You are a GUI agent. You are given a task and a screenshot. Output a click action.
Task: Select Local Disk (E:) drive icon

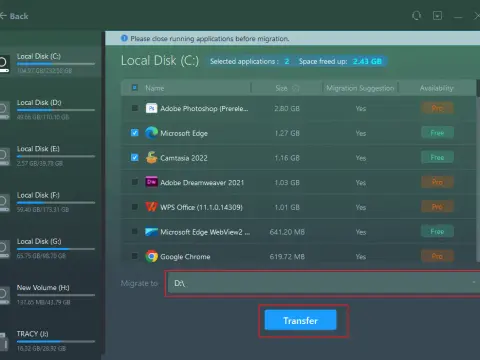[4, 157]
